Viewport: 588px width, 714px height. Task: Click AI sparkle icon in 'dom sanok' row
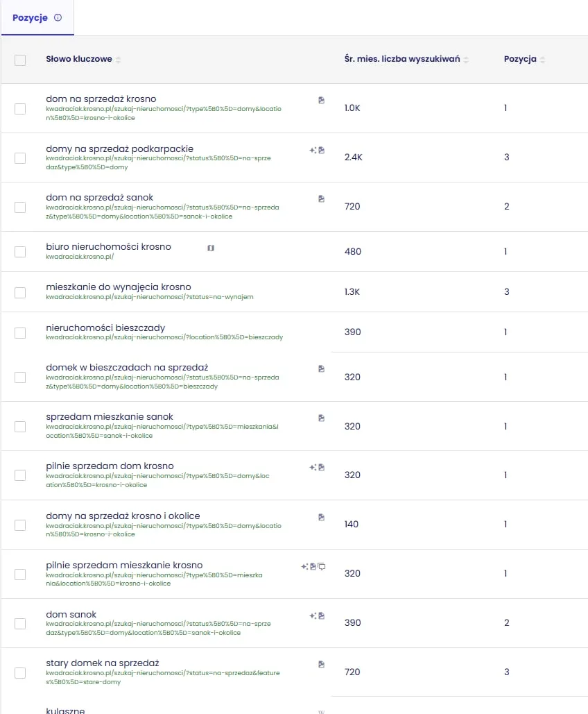tap(313, 615)
